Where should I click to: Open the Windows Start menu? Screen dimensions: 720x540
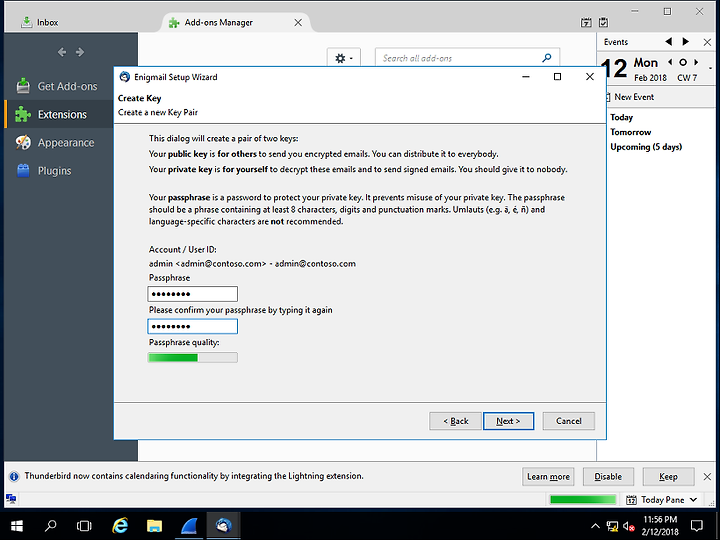(17, 526)
